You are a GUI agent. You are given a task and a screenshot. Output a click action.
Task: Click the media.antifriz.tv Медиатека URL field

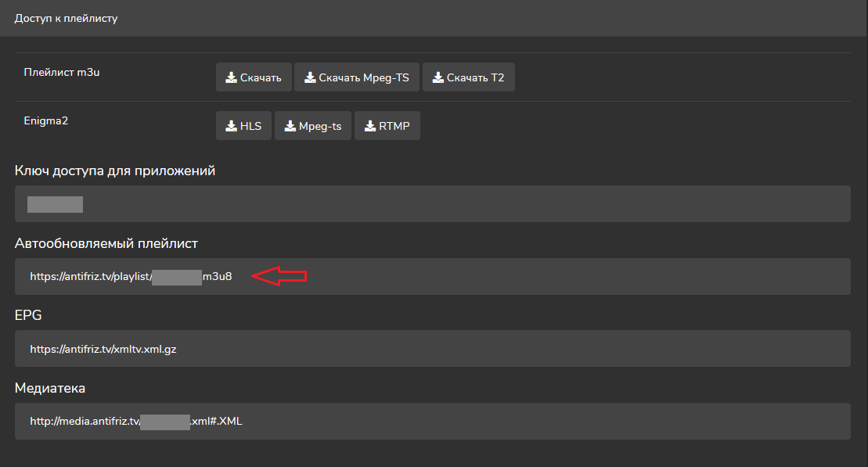point(432,421)
